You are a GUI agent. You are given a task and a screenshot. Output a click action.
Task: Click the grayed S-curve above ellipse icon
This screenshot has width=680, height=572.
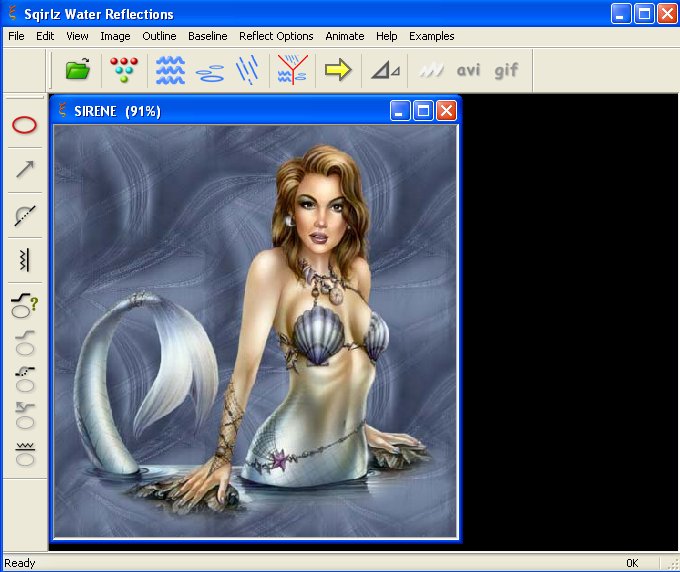[25, 343]
